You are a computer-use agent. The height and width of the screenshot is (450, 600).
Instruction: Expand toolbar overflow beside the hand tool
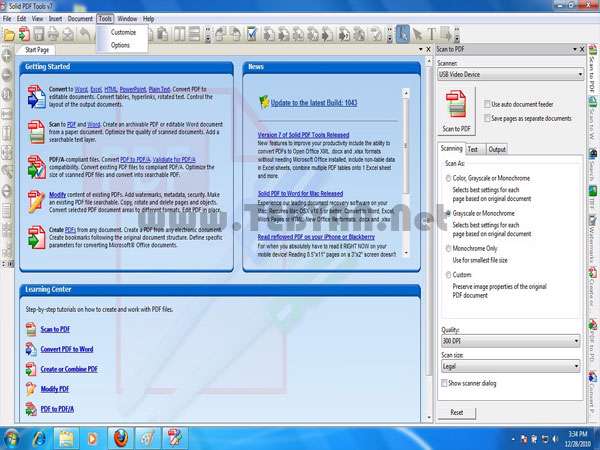pyautogui.click(x=390, y=35)
